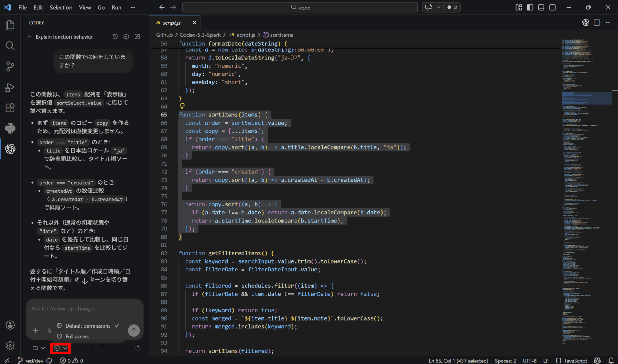This screenshot has height=364, width=618.
Task: Open the chat sessions dropdown chevron
Action: tap(438, 7)
